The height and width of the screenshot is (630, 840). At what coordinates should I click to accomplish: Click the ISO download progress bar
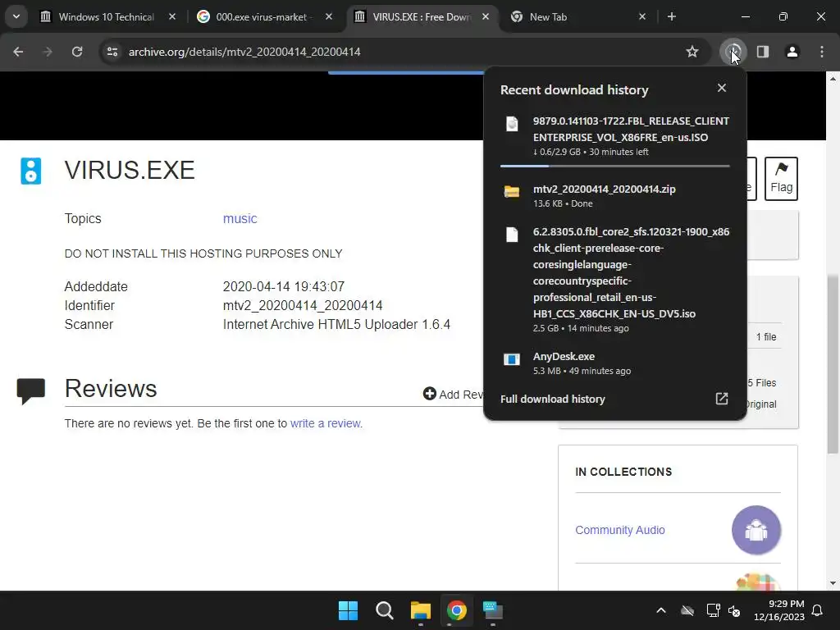pyautogui.click(x=614, y=166)
